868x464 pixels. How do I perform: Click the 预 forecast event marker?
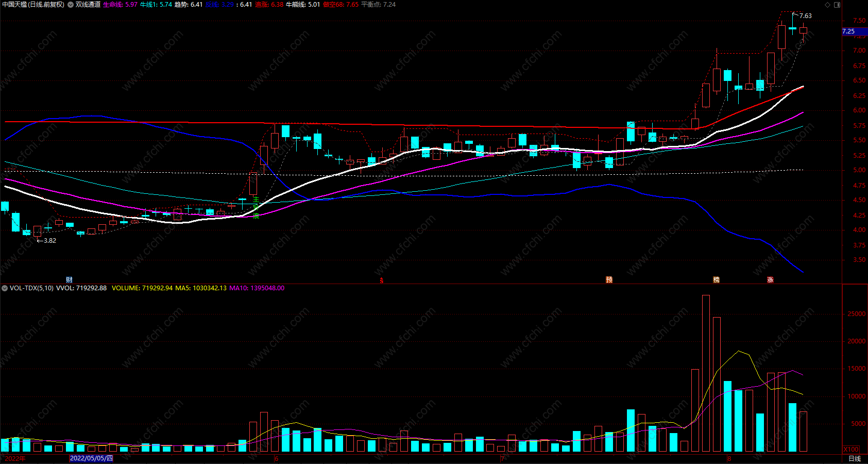tap(609, 280)
